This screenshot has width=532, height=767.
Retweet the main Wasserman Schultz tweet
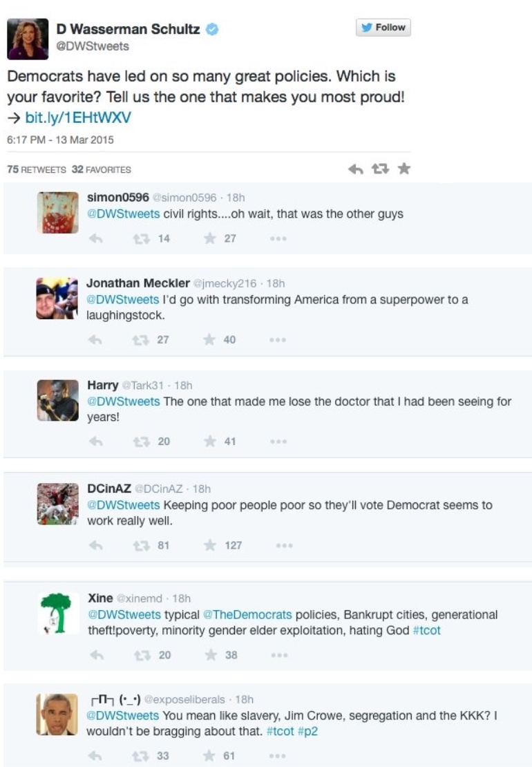click(x=379, y=169)
